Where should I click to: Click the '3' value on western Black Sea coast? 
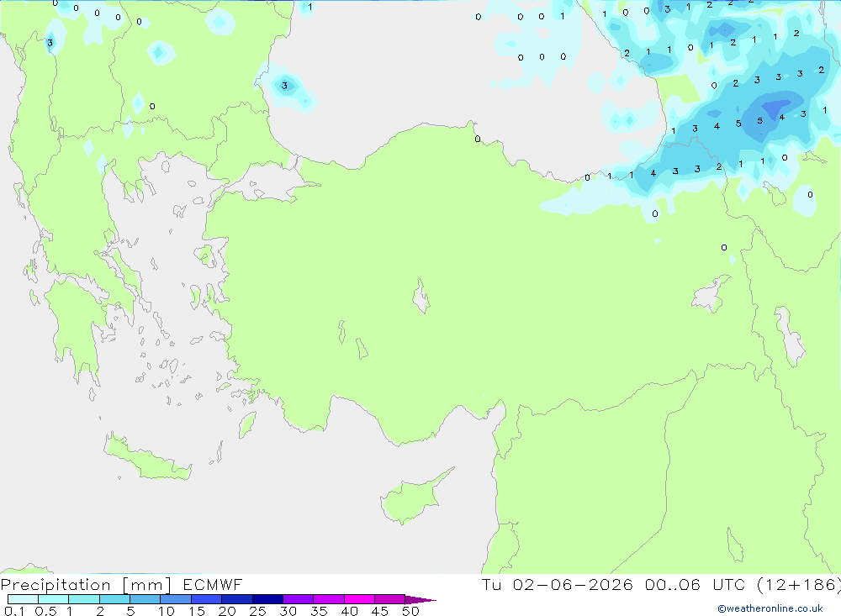click(284, 85)
